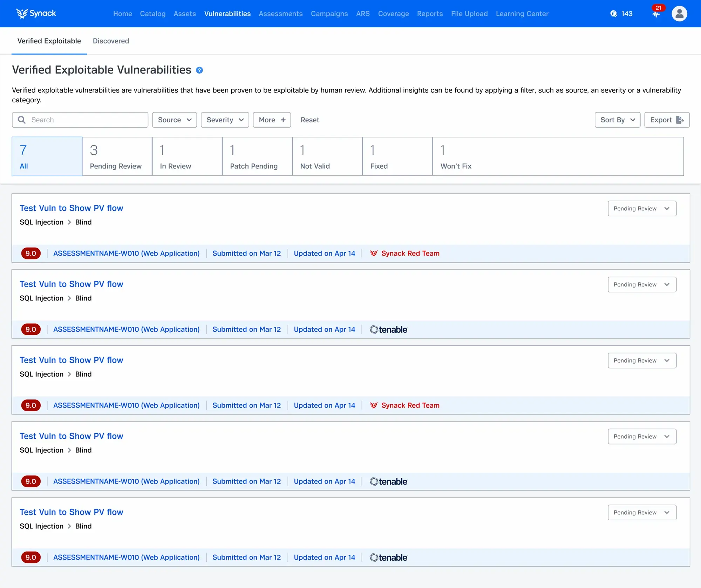The height and width of the screenshot is (588, 701).
Task: Switch to the Discovered tab
Action: 111,41
